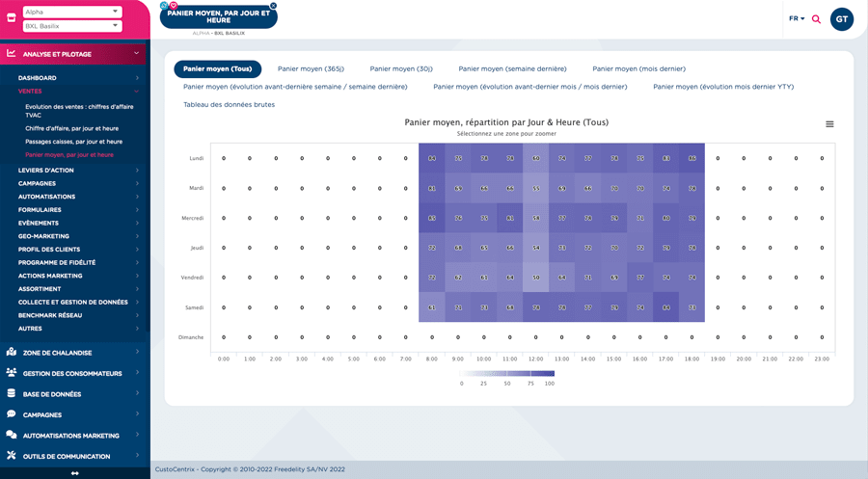
Task: Click the magnifier search icon
Action: click(816, 19)
